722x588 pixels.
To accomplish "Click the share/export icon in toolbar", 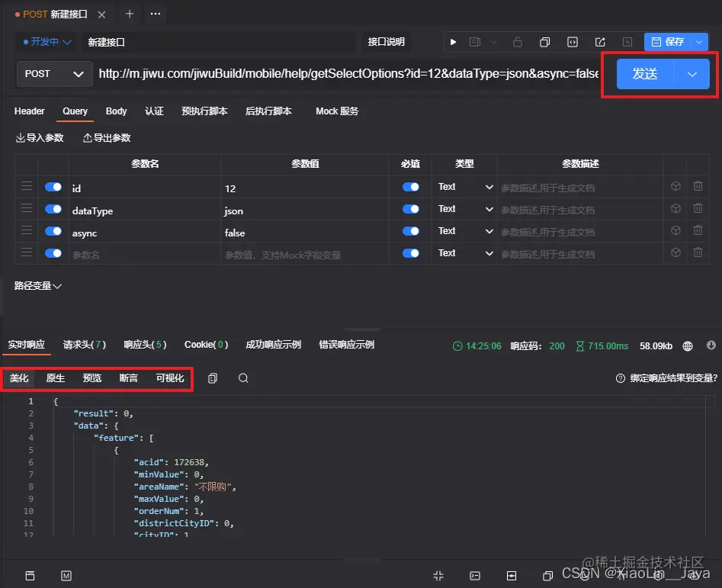I will click(x=600, y=42).
